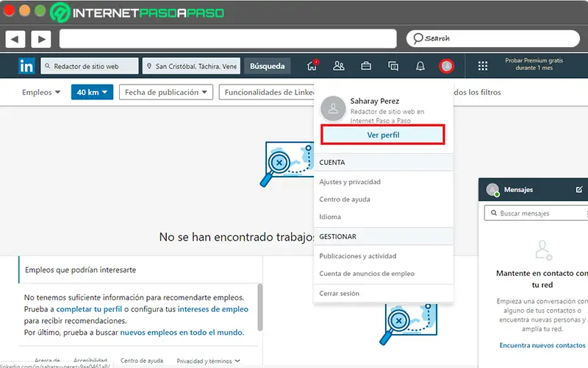Image resolution: width=588 pixels, height=368 pixels.
Task: Click the browser back arrow button
Action: pyautogui.click(x=15, y=39)
